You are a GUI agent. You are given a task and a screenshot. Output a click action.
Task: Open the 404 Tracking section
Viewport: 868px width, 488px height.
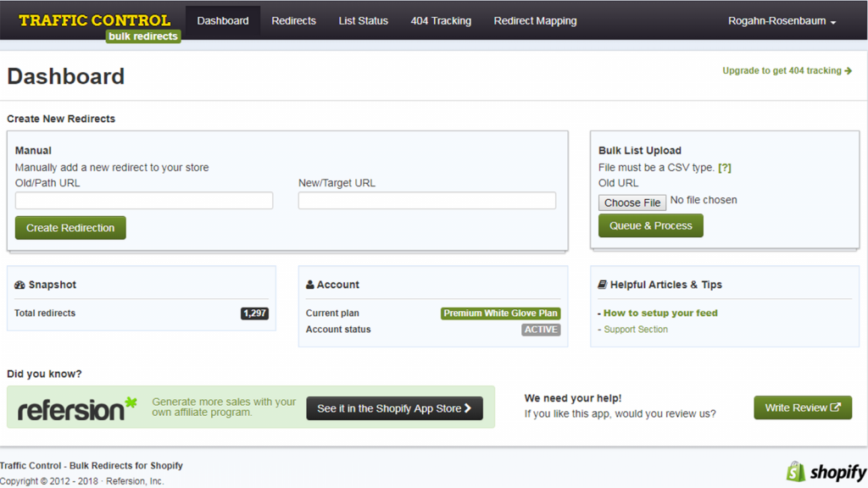(441, 20)
